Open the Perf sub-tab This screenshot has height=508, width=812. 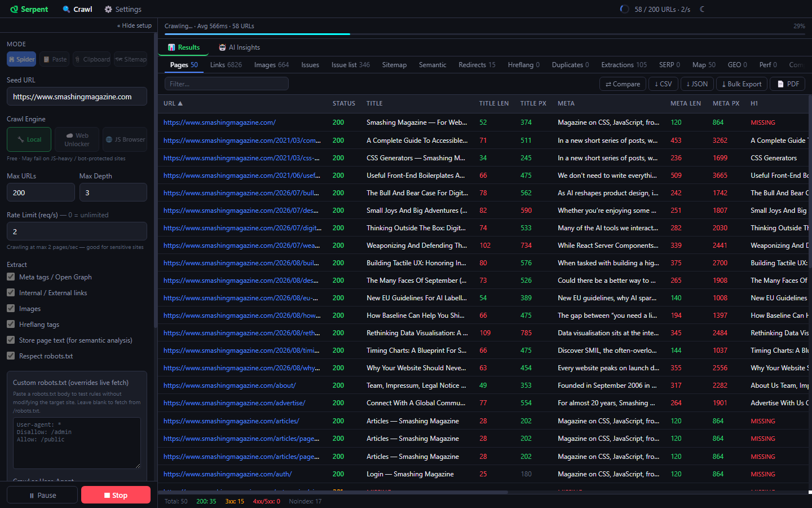pyautogui.click(x=768, y=65)
